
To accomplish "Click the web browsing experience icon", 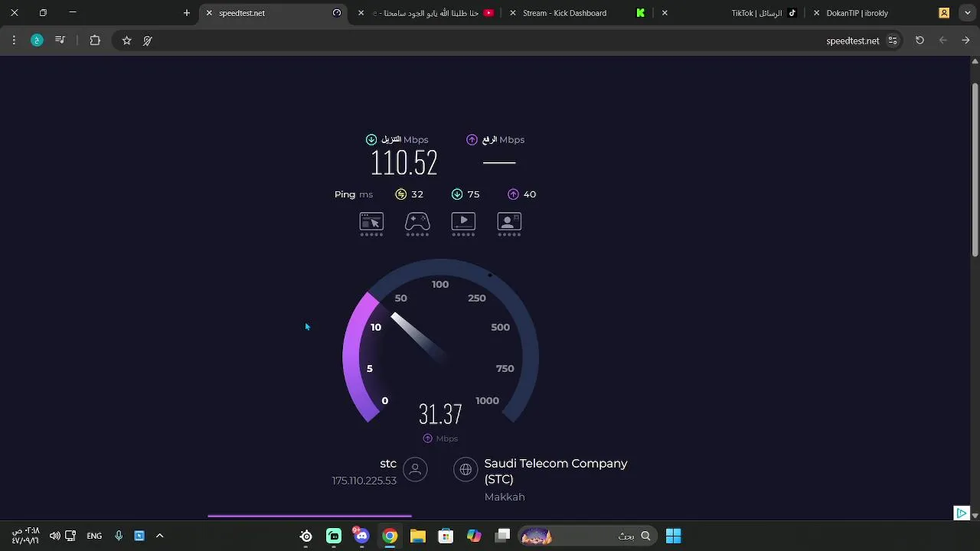I will tap(371, 222).
